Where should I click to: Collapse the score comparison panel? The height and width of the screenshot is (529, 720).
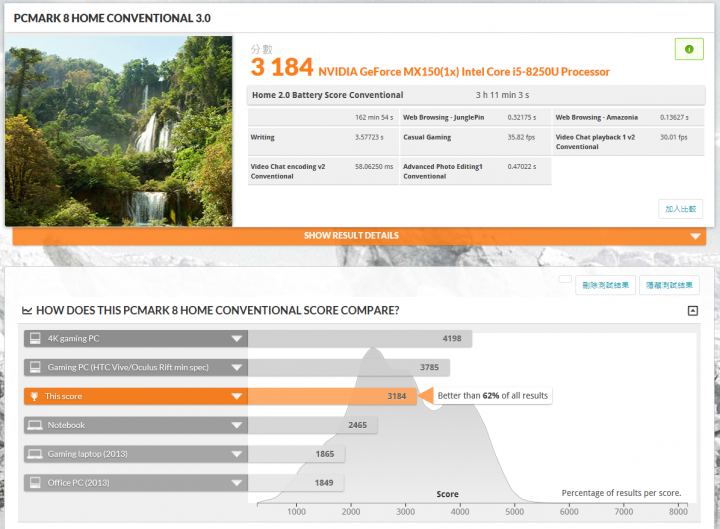[692, 311]
